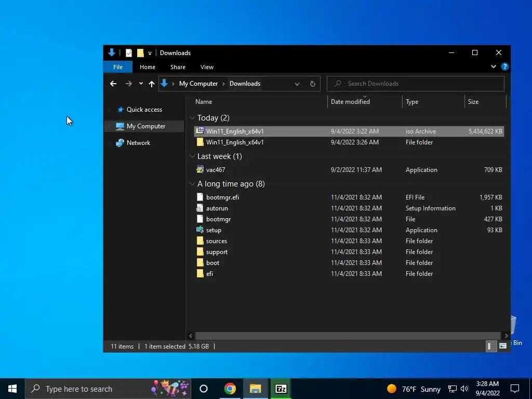Collapse the Last week (1) group
Viewport: 532px width, 399px height.
tap(192, 156)
